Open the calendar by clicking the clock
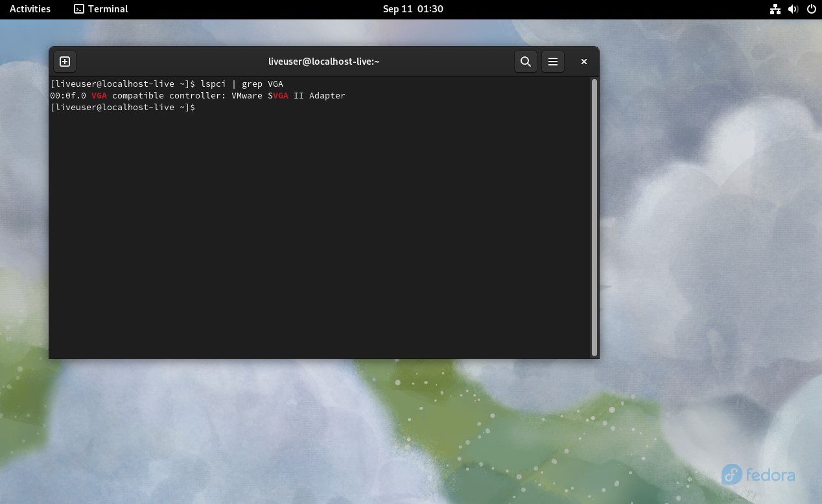Screen dimensions: 822x504 click(x=413, y=8)
